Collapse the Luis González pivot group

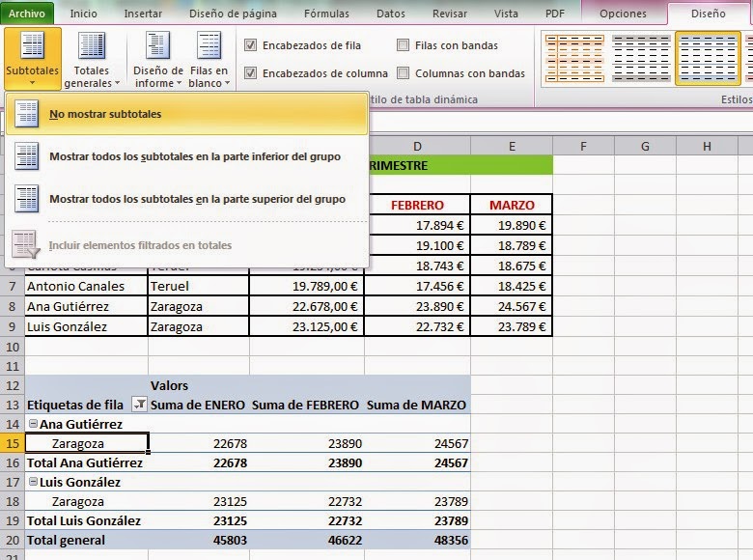pyautogui.click(x=33, y=481)
